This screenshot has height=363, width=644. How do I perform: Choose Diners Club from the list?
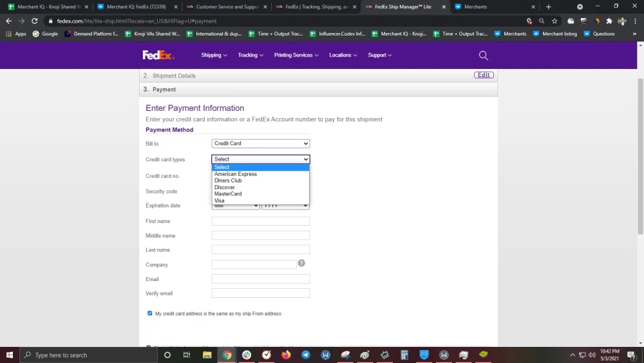point(260,181)
